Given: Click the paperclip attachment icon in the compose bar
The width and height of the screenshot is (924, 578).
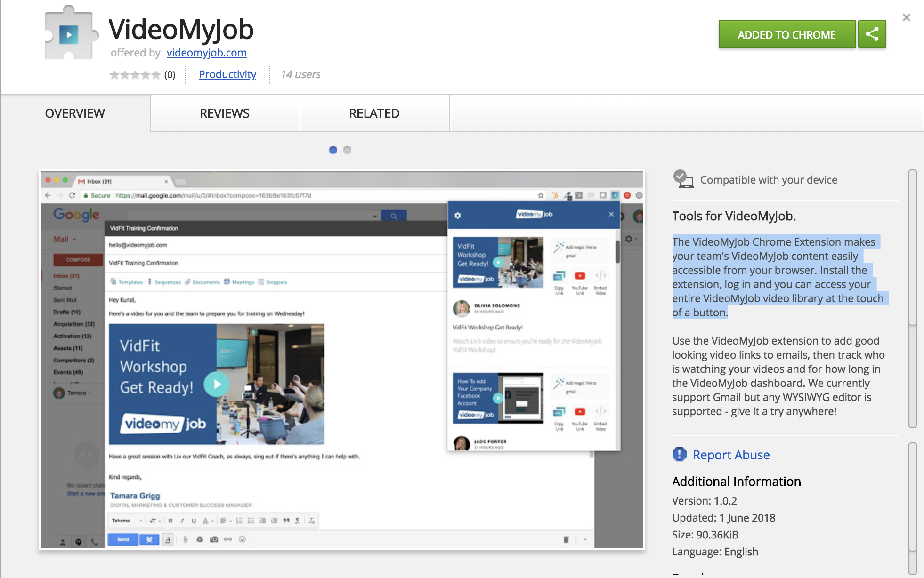Looking at the screenshot, I should 186,539.
